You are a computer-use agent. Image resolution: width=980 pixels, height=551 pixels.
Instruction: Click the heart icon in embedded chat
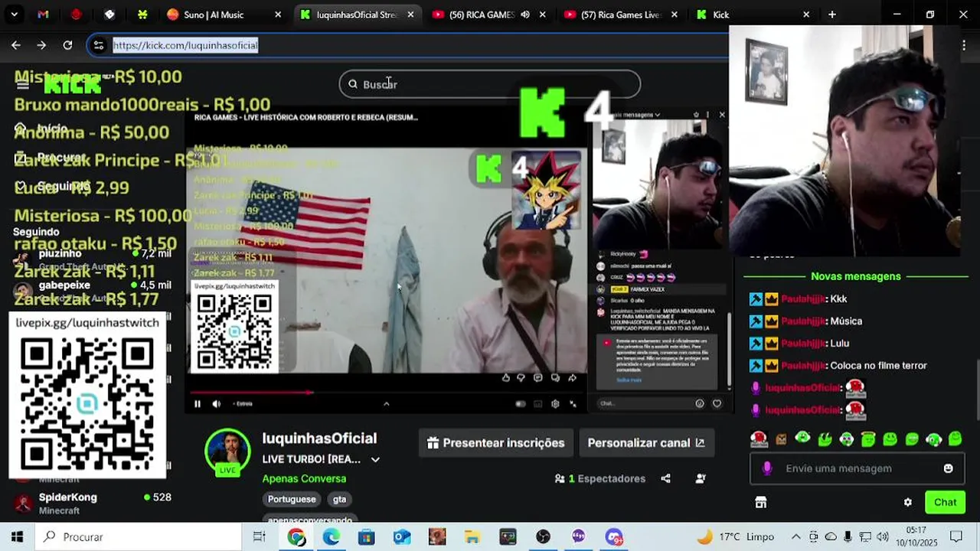717,403
